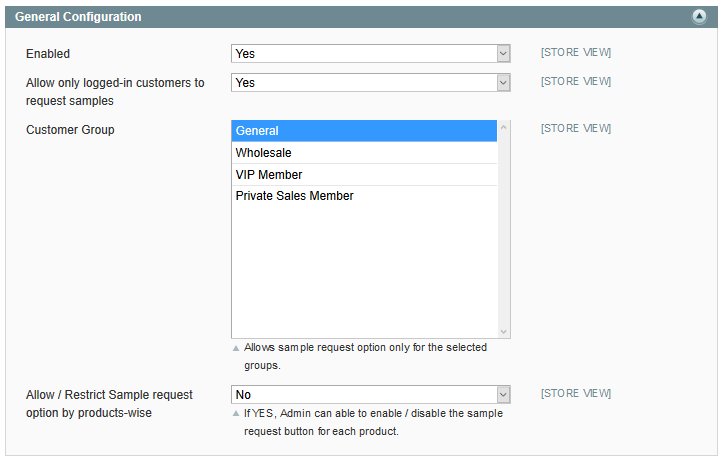Click the Customer Group field label
Viewport: 721px width, 460px height.
click(70, 130)
